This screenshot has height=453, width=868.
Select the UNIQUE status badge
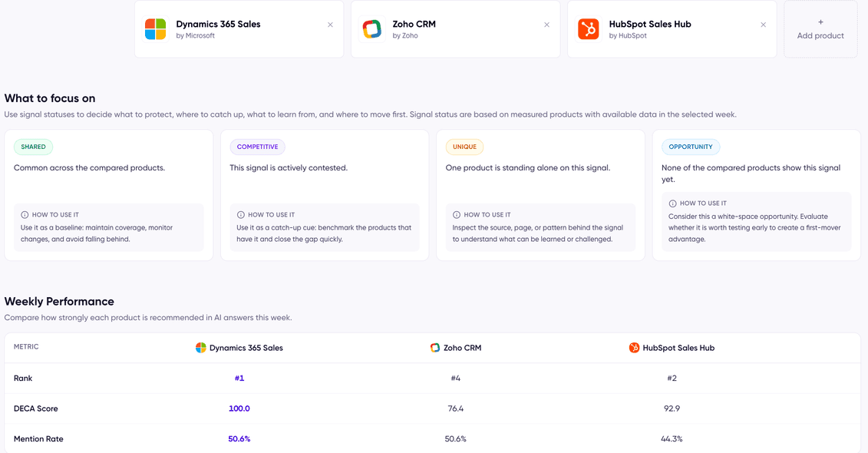(464, 147)
